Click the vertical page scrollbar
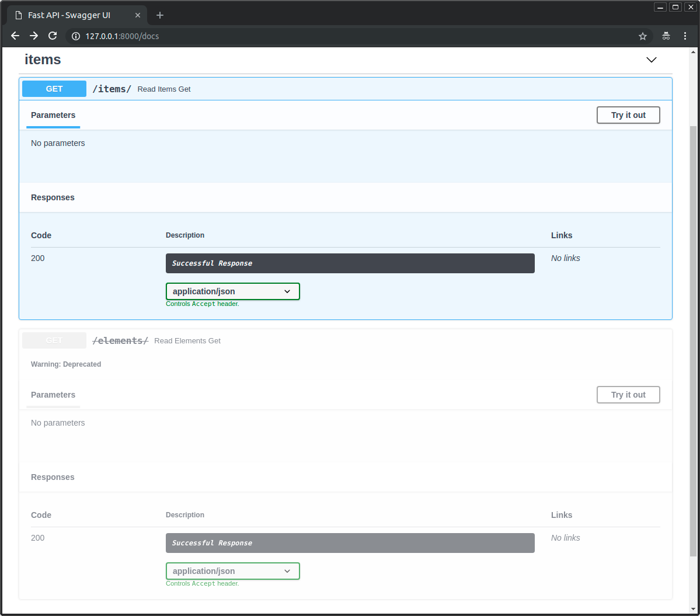The width and height of the screenshot is (700, 616). coord(693,339)
